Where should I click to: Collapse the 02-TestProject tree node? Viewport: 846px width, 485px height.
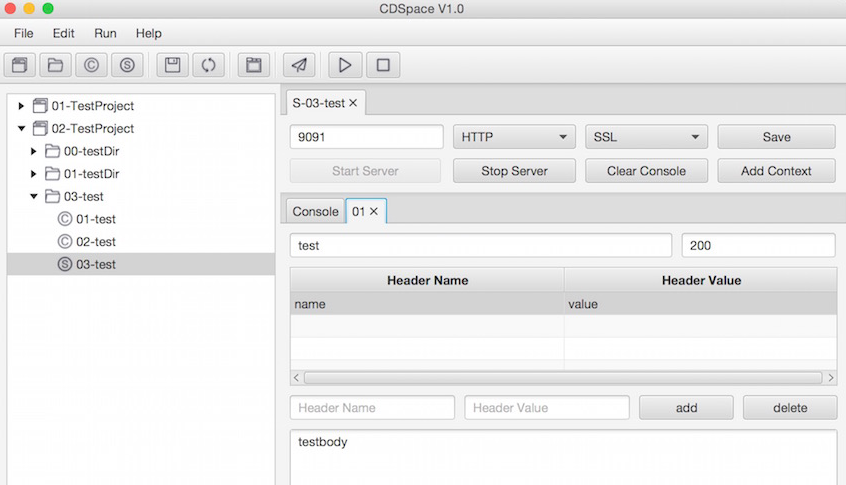[22, 128]
